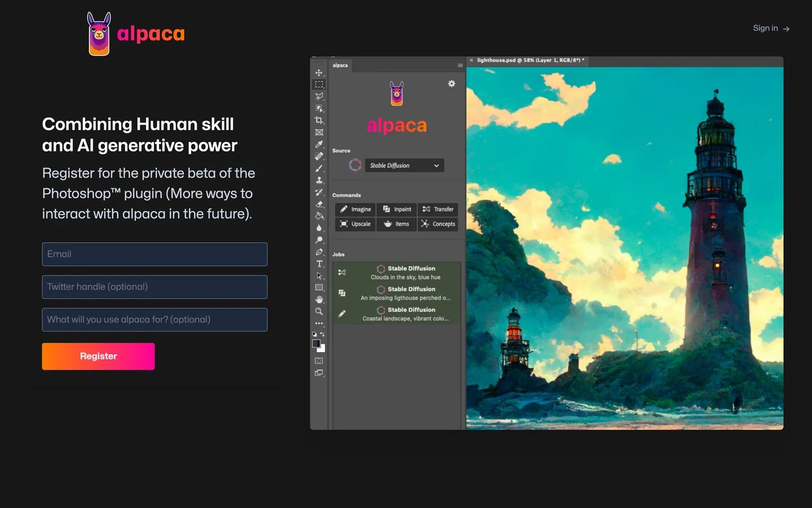812x508 pixels.
Task: Select the Object Selection tool
Action: click(x=319, y=108)
